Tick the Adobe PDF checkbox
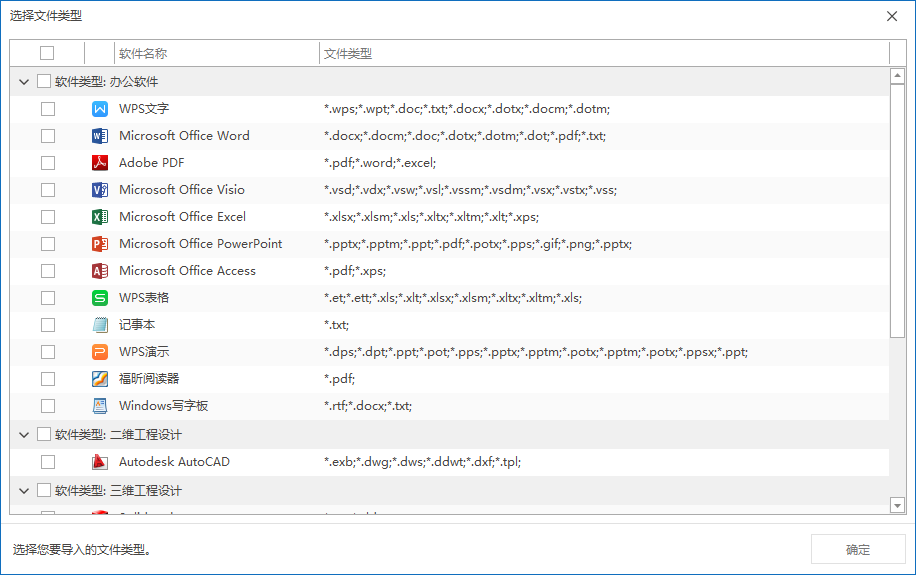Screen dimensions: 916x575 [48, 162]
